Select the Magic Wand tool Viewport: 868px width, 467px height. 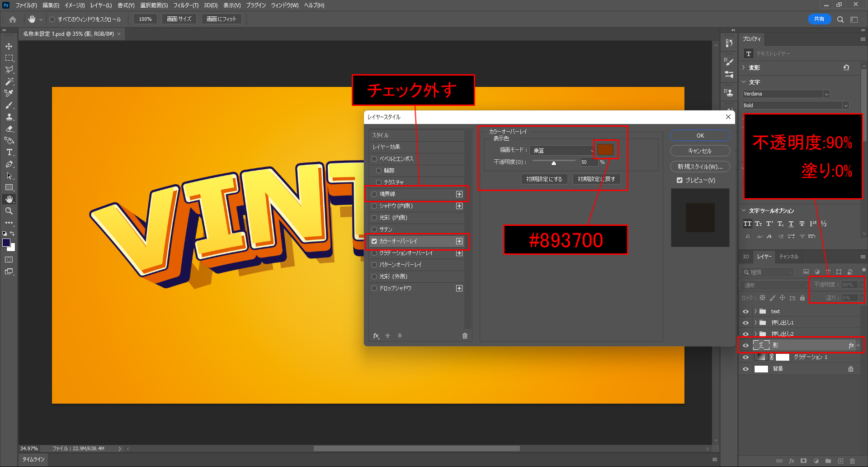[9, 81]
